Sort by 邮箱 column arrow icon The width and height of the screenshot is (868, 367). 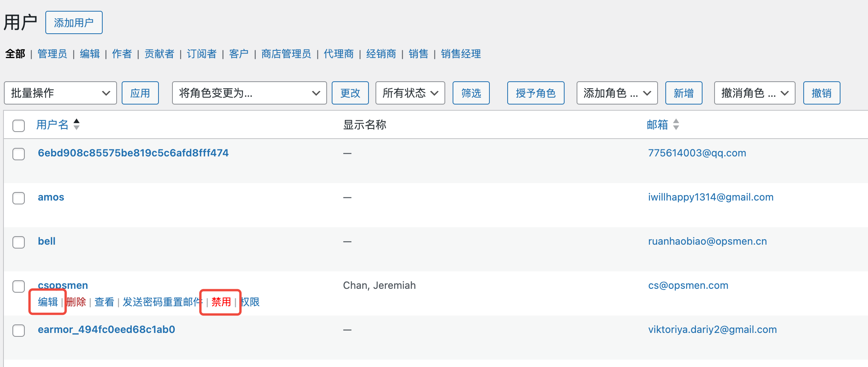click(x=676, y=124)
